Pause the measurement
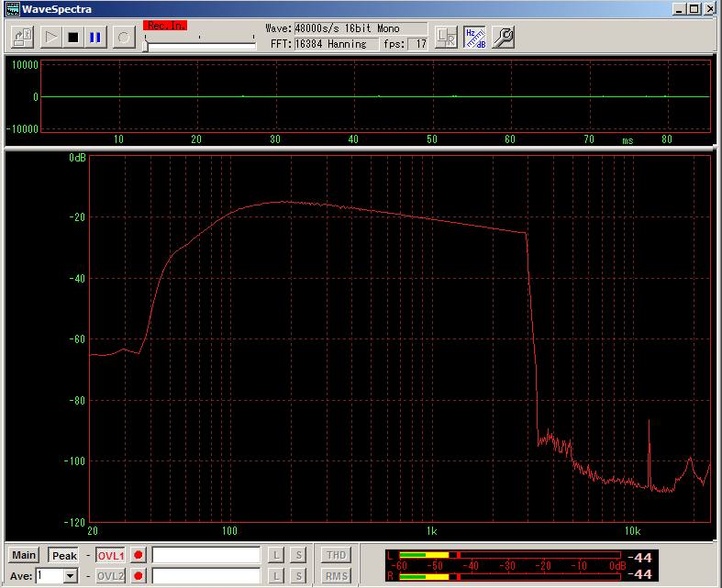This screenshot has height=588, width=722. (95, 38)
